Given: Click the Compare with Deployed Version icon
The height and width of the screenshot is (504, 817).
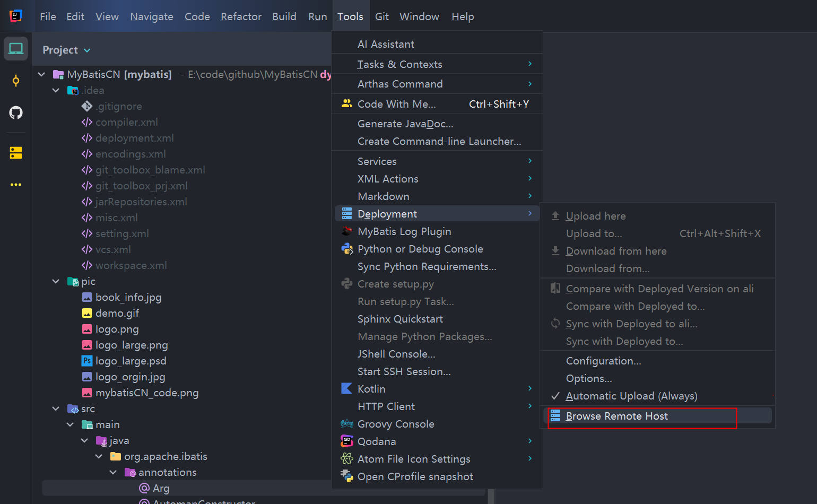Looking at the screenshot, I should pos(555,288).
